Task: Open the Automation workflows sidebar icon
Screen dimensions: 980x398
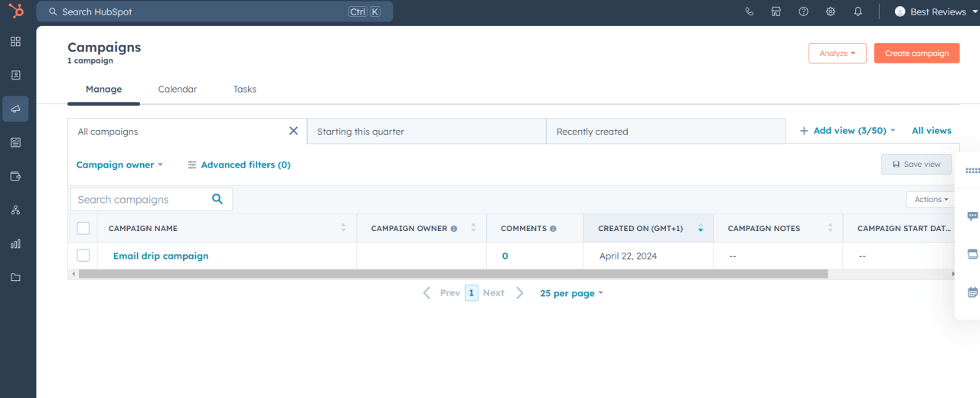Action: click(15, 210)
